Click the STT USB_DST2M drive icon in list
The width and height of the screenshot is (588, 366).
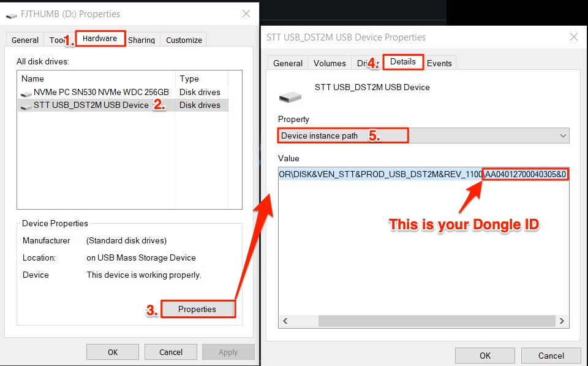(26, 105)
